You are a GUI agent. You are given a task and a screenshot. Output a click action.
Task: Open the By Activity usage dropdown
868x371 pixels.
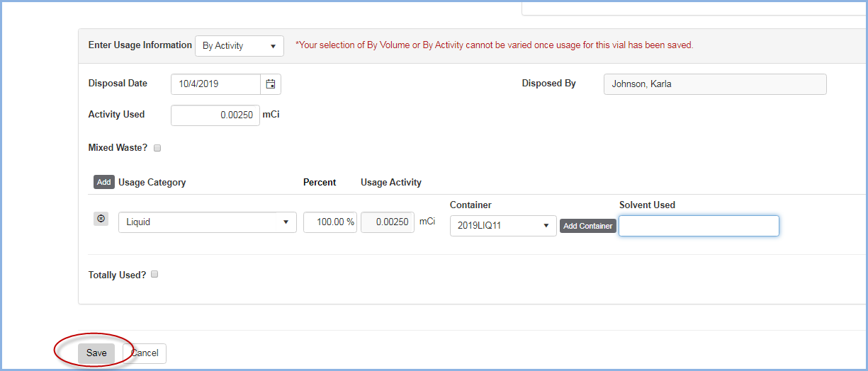239,46
